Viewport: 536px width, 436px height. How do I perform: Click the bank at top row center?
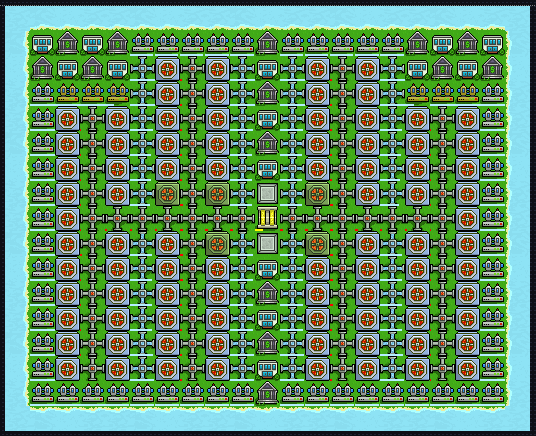[267, 43]
